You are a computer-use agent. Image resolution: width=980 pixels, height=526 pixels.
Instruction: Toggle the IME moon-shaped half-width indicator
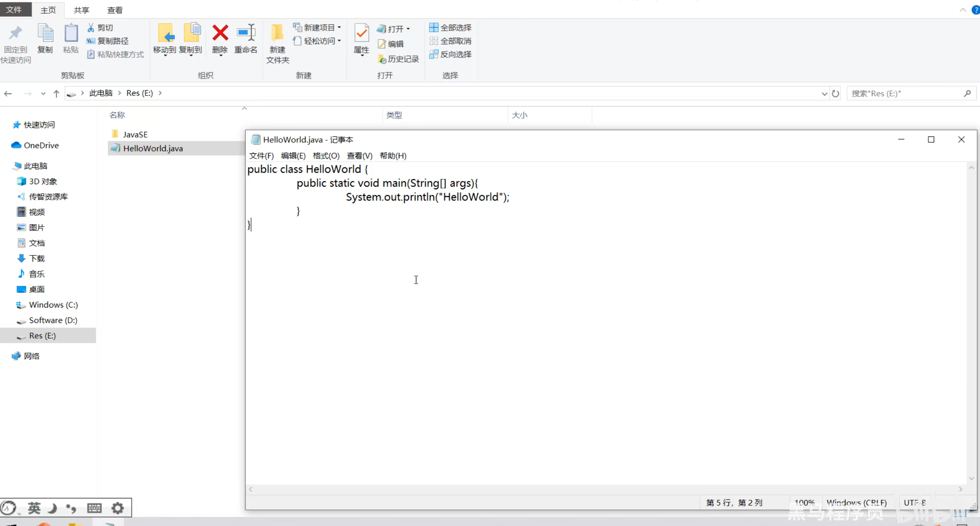pyautogui.click(x=52, y=508)
